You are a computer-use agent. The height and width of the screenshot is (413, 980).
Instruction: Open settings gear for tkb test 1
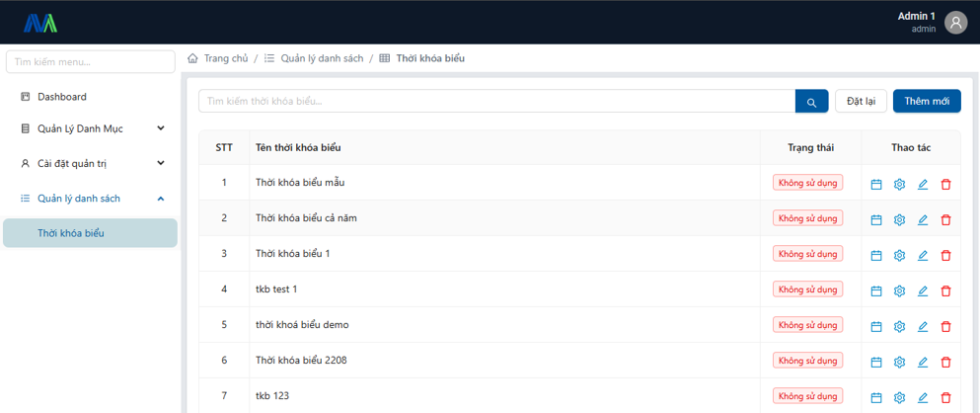click(899, 290)
